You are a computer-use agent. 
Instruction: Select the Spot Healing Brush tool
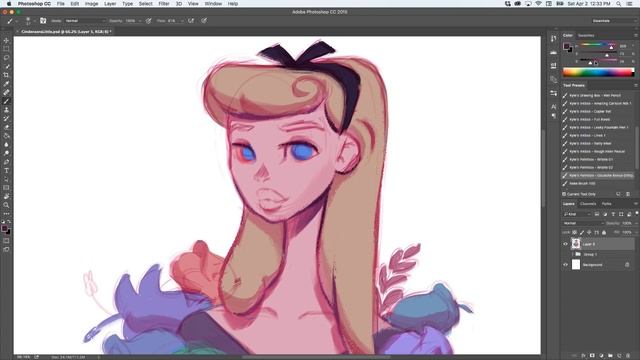pos(6,92)
